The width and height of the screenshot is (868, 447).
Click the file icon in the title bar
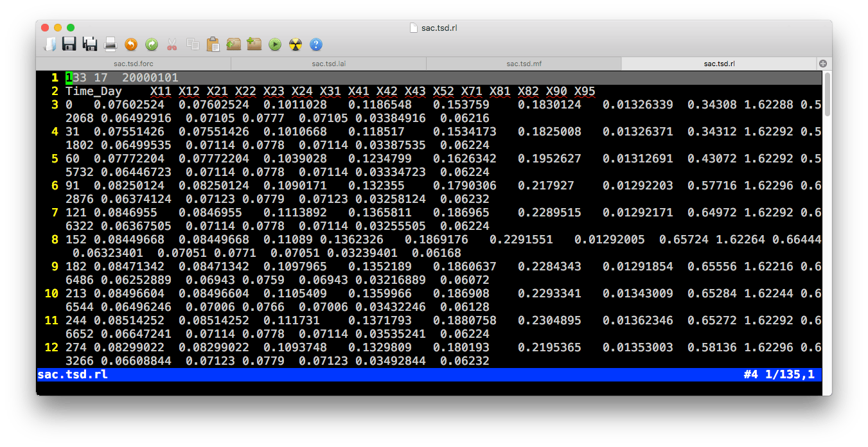click(x=414, y=28)
